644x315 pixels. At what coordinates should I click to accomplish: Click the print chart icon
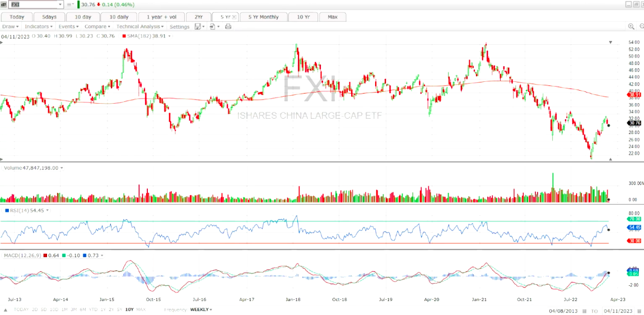pos(228,27)
